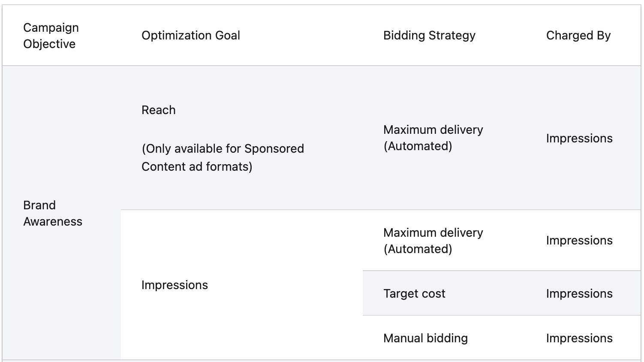
Task: Click (Automated) text under the Impressions goal
Action: click(418, 249)
